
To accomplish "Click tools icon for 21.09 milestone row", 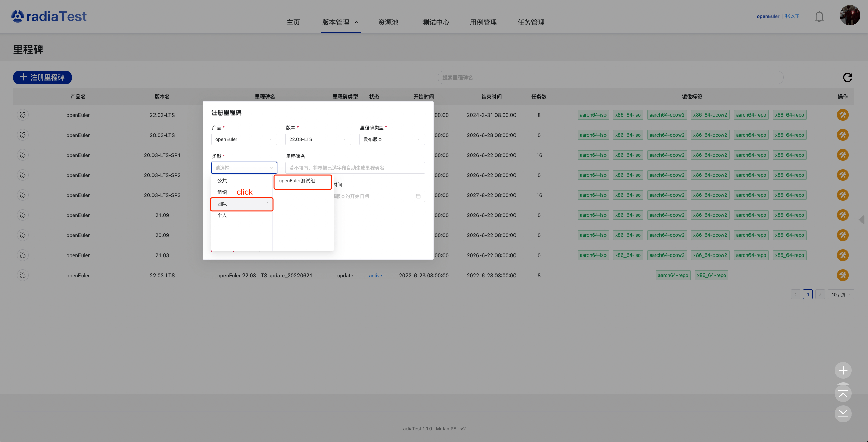I will click(x=843, y=215).
